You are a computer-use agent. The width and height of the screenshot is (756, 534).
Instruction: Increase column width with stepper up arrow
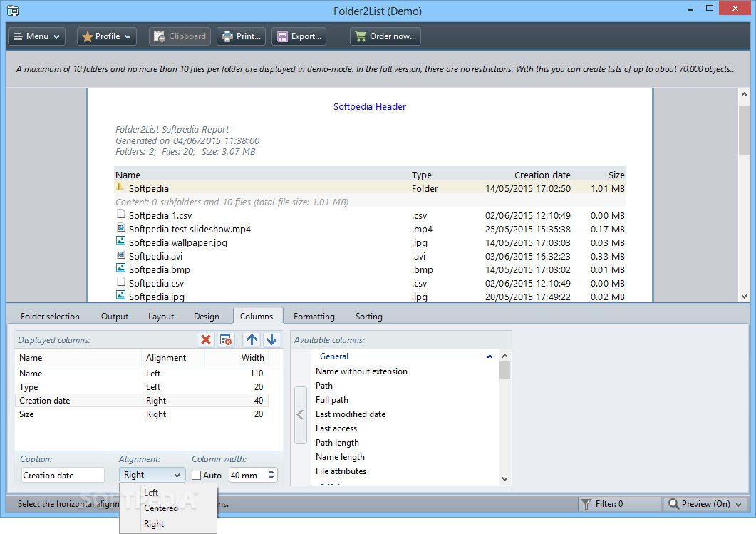tap(271, 472)
